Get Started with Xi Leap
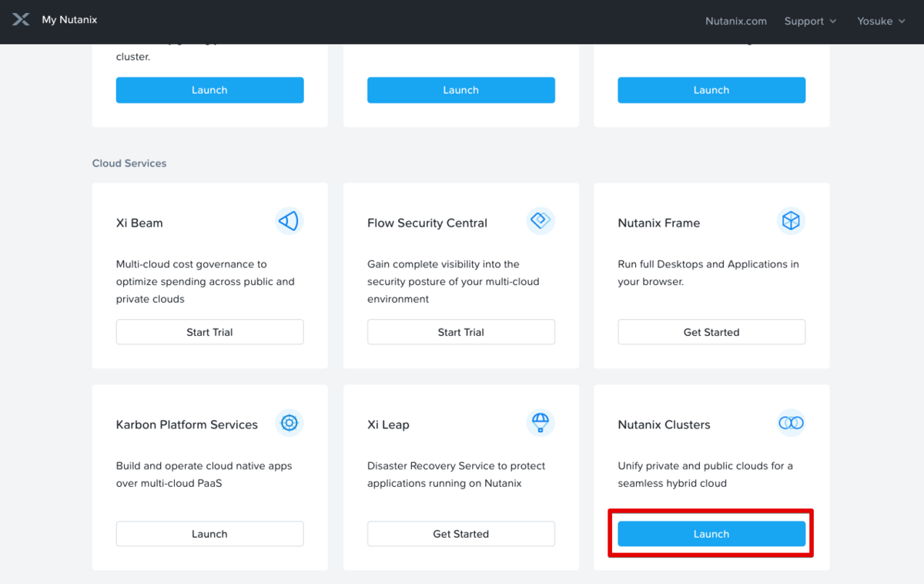924x584 pixels. [460, 534]
